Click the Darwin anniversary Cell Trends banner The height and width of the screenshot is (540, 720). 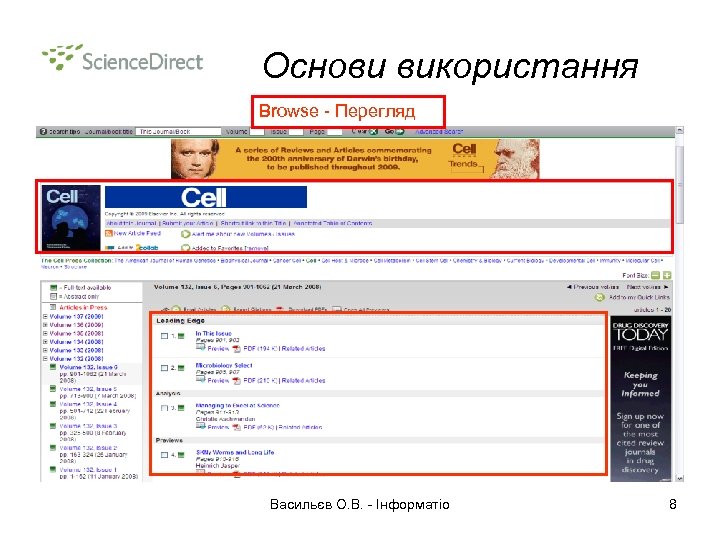click(x=355, y=159)
